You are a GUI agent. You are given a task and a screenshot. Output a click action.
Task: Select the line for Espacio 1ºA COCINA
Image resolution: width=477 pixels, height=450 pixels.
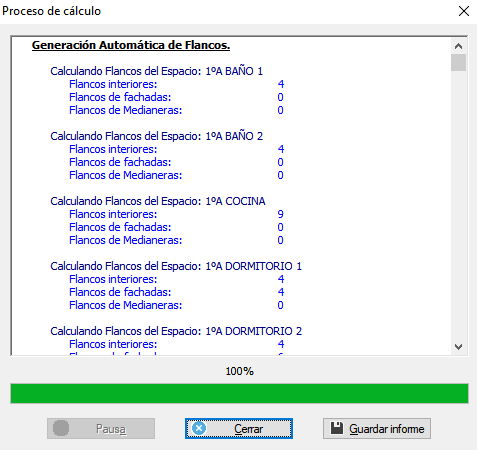tap(158, 201)
